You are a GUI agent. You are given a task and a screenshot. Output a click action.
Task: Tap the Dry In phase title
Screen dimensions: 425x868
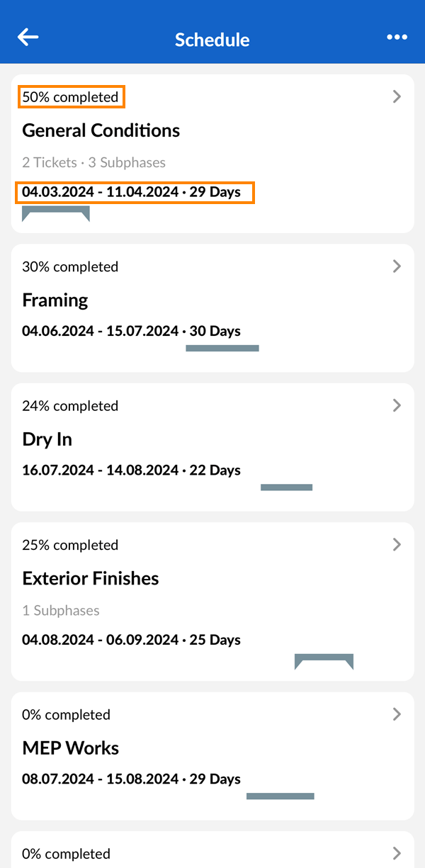[x=47, y=439]
